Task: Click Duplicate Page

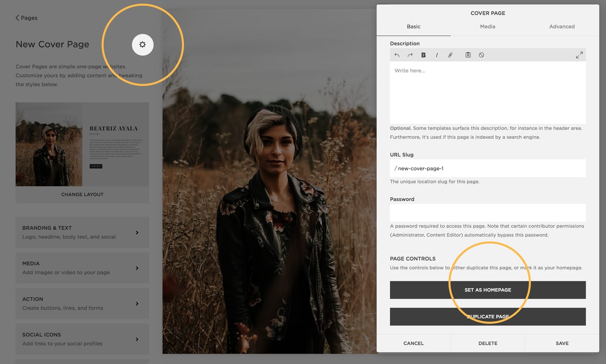Action: tap(487, 316)
